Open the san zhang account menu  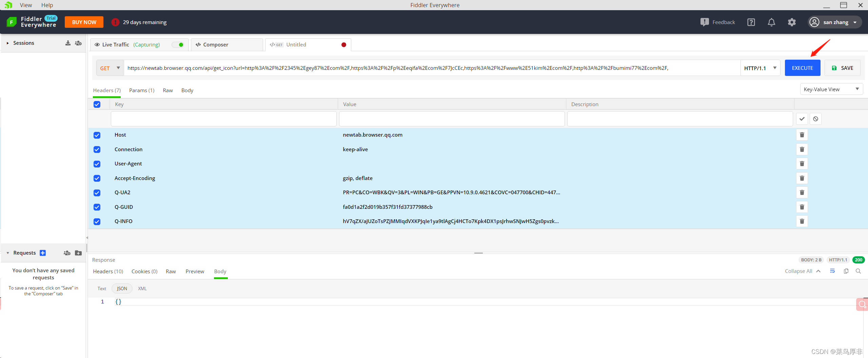tap(835, 22)
